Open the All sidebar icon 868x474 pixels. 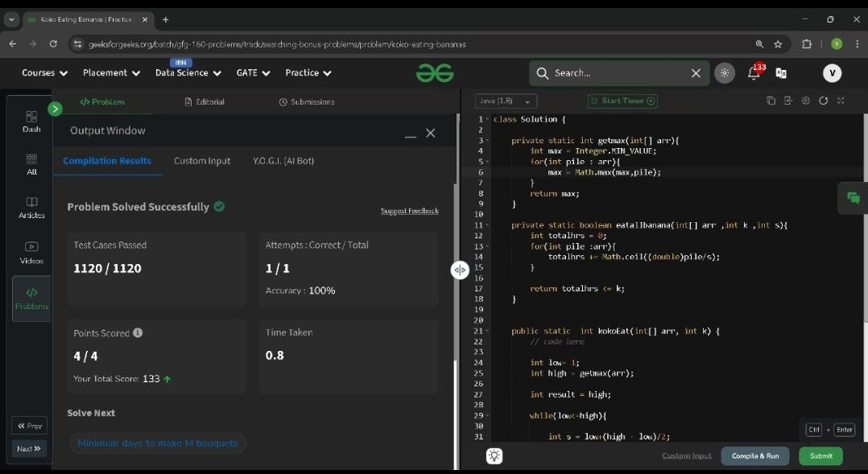tap(31, 164)
